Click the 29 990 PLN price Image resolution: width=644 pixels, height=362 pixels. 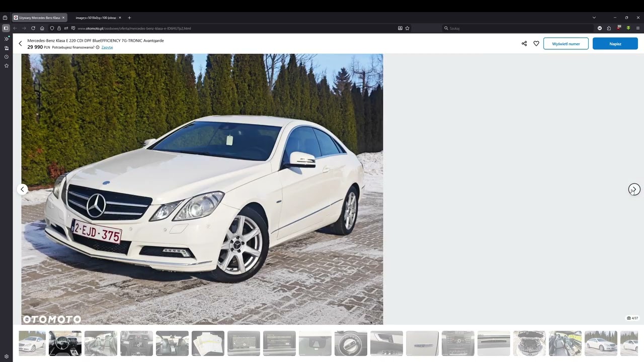[39, 47]
